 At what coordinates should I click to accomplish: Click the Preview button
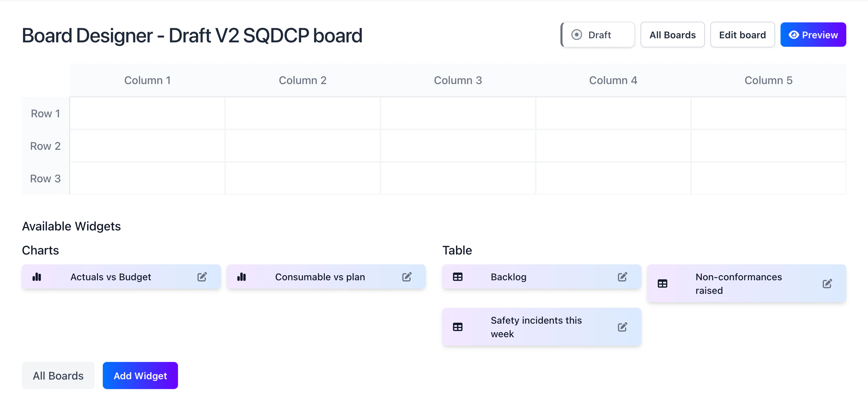click(x=813, y=34)
